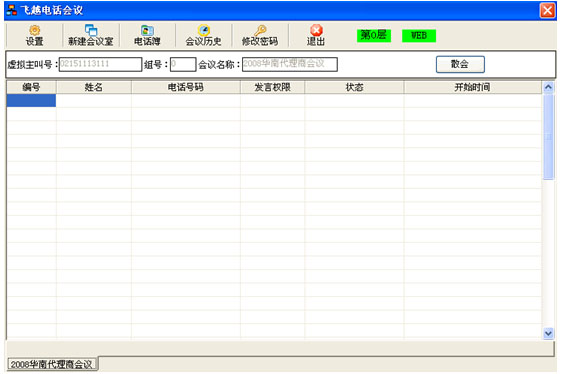This screenshot has height=374, width=566.
Task: Click the 状态 column header
Action: click(354, 87)
